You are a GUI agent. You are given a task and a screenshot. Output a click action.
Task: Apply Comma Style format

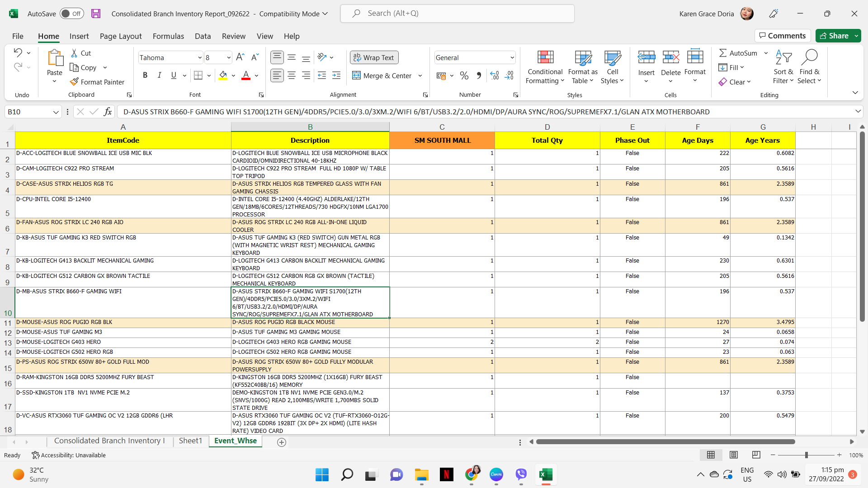point(479,75)
